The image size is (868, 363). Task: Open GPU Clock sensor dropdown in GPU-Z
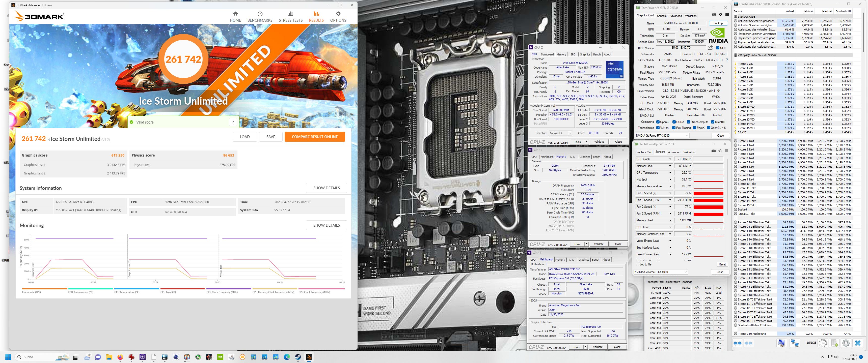coord(670,159)
